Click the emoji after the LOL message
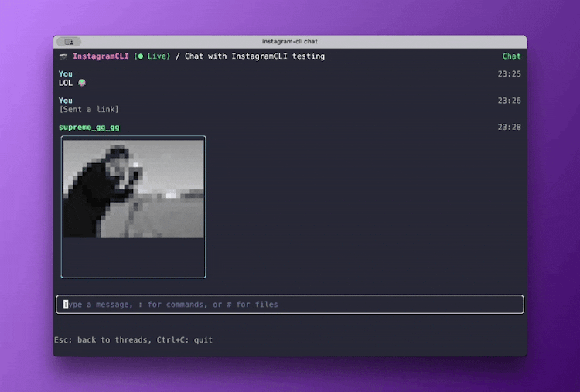Screen dimensions: 580x392 [x=82, y=83]
